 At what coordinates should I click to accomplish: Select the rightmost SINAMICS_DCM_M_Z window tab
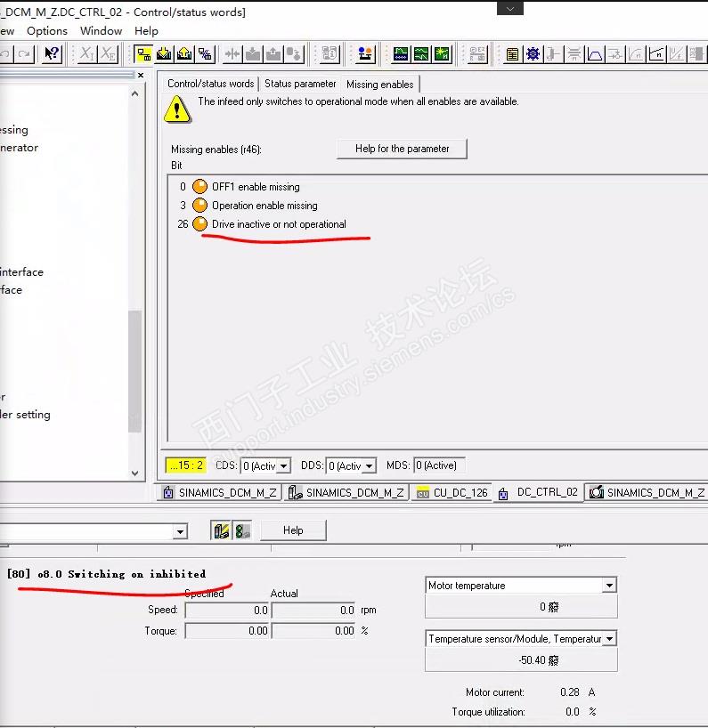tap(647, 493)
